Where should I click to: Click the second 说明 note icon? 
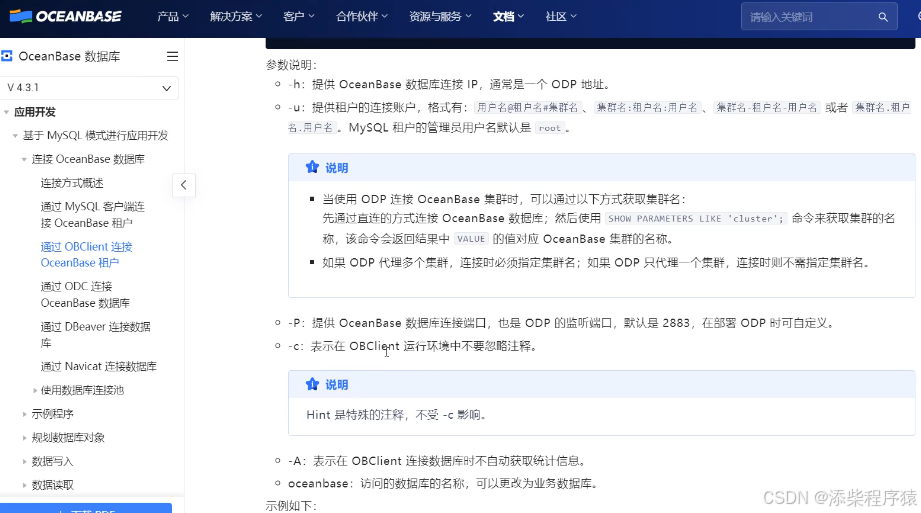click(312, 384)
